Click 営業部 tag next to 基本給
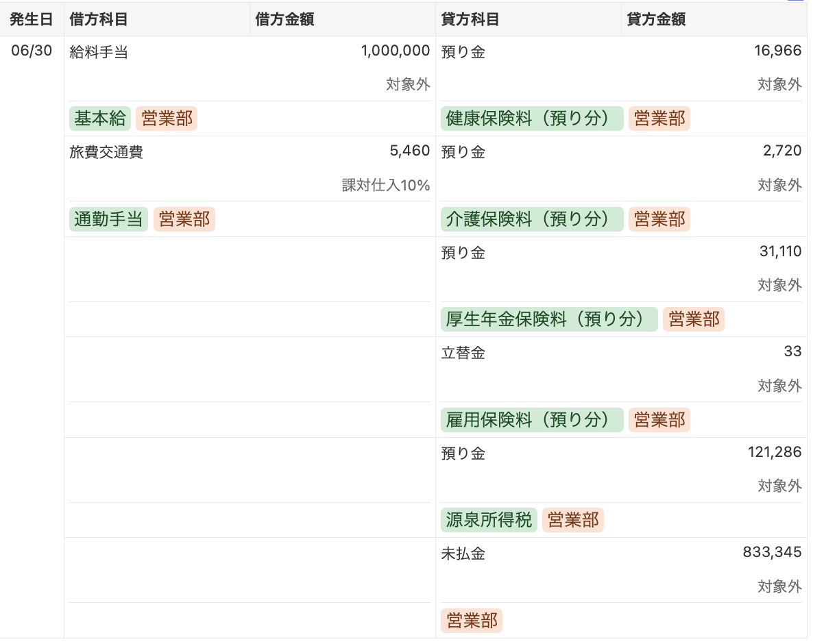Screen dimensions: 813x644 [167, 119]
